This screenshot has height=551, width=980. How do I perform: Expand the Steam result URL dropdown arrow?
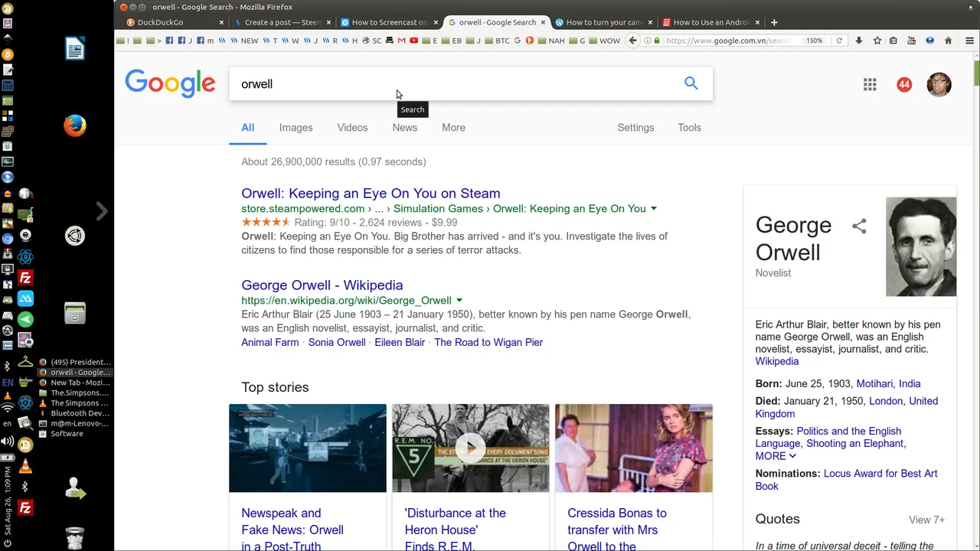(x=653, y=209)
